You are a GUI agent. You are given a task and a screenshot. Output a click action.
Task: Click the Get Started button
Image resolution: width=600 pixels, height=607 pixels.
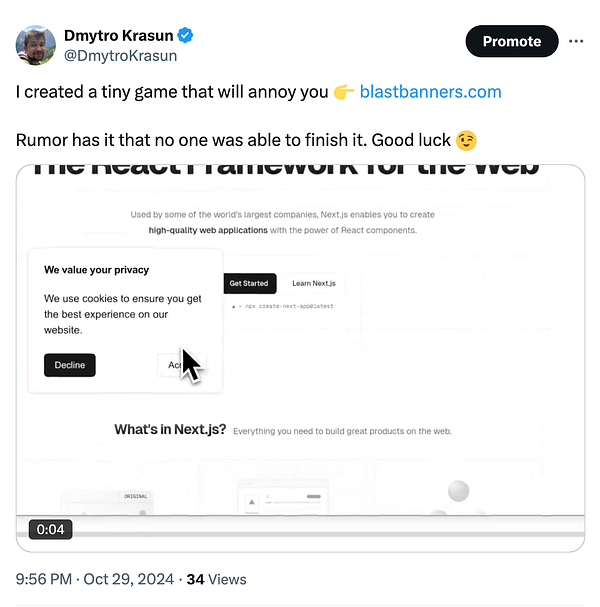tap(249, 283)
